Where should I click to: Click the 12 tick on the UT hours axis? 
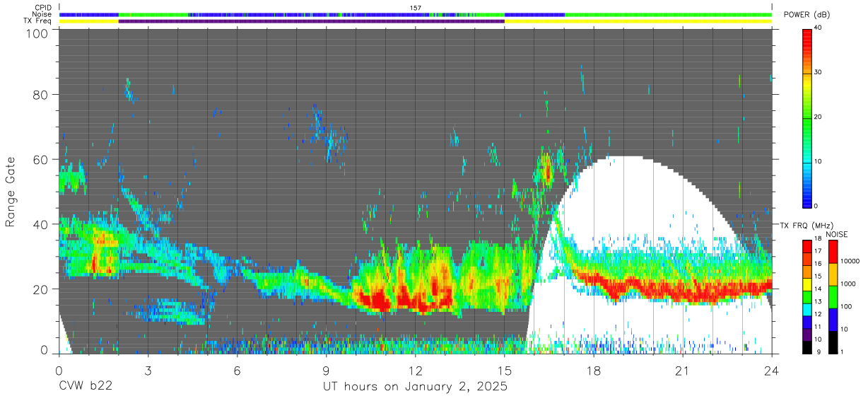[x=416, y=371]
